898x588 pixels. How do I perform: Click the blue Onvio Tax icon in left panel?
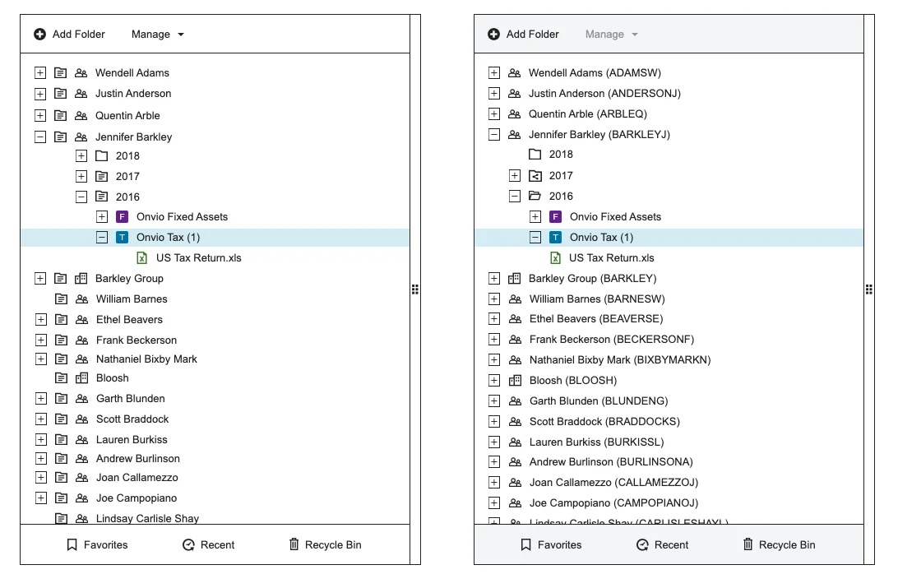click(x=122, y=237)
